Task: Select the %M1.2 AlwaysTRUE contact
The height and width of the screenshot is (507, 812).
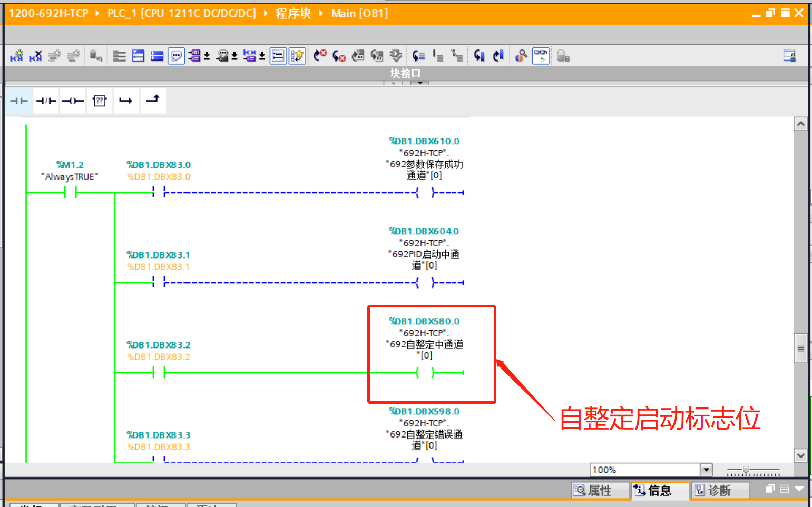Action: [x=70, y=193]
